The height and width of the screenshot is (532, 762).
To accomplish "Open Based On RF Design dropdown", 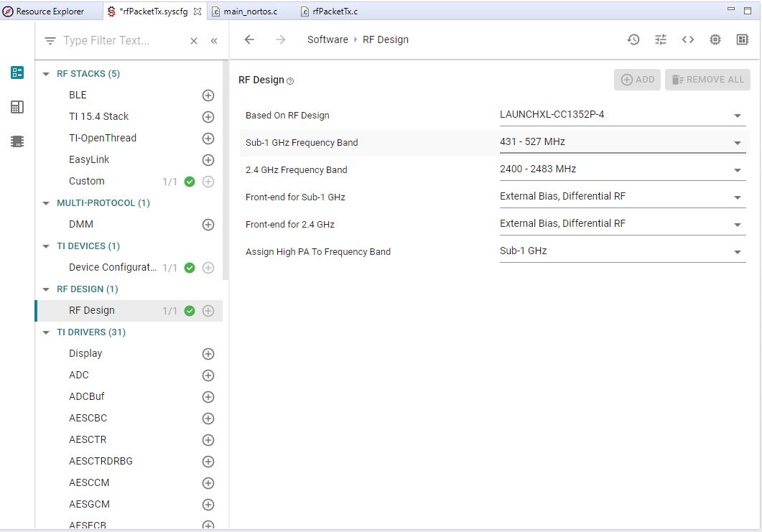I will click(623, 115).
